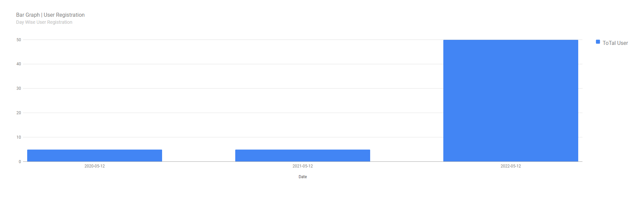The image size is (644, 212).
Task: Click the 30 value on vertical axis
Action: pos(19,88)
